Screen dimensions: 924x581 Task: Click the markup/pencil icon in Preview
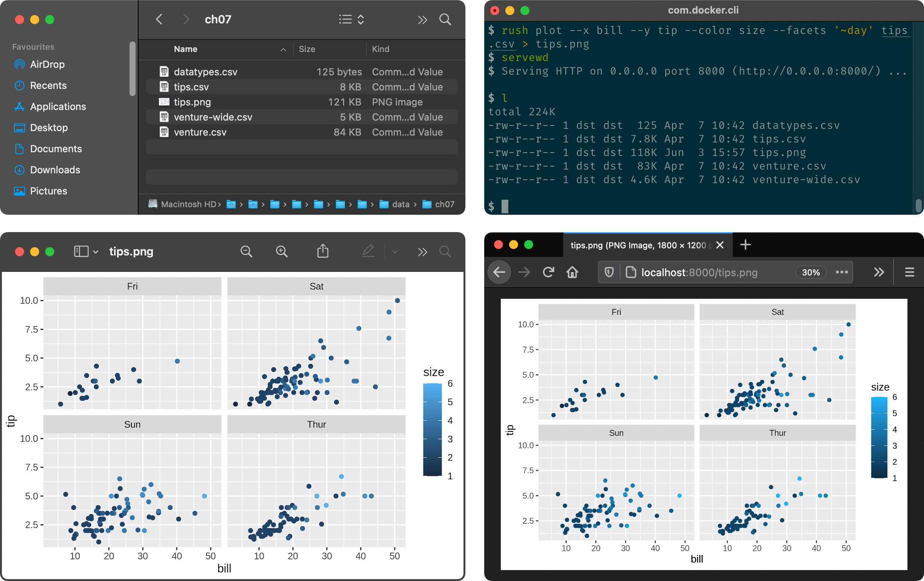(368, 251)
